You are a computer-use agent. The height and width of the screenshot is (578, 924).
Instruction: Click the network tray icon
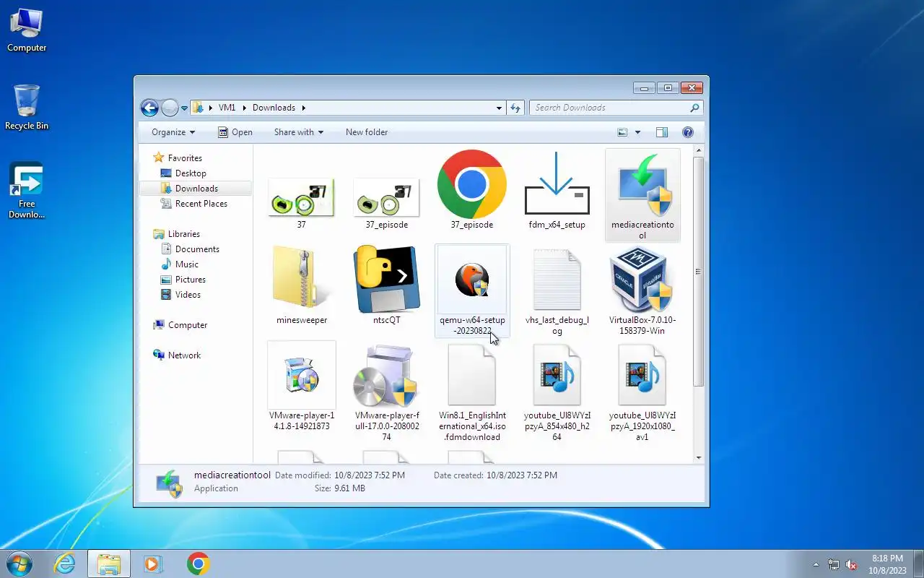pyautogui.click(x=834, y=564)
